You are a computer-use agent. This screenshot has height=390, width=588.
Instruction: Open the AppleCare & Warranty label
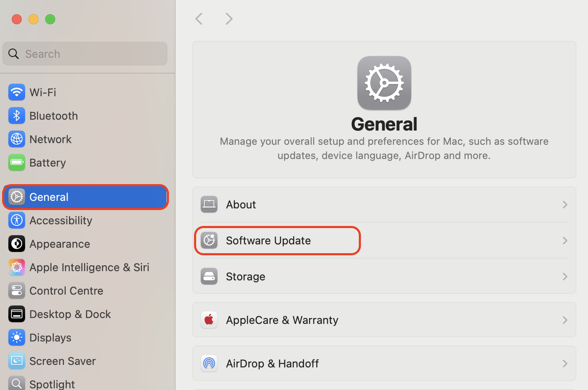(282, 320)
